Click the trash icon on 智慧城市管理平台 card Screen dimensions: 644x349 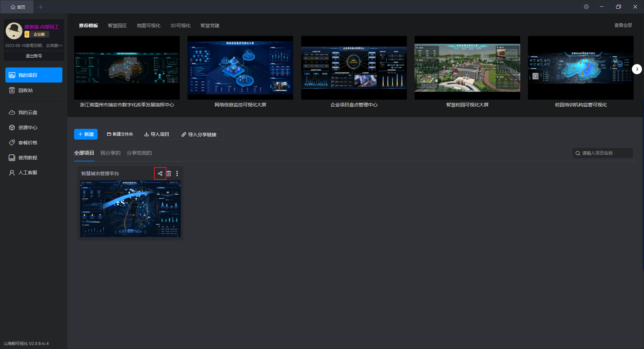tap(169, 173)
